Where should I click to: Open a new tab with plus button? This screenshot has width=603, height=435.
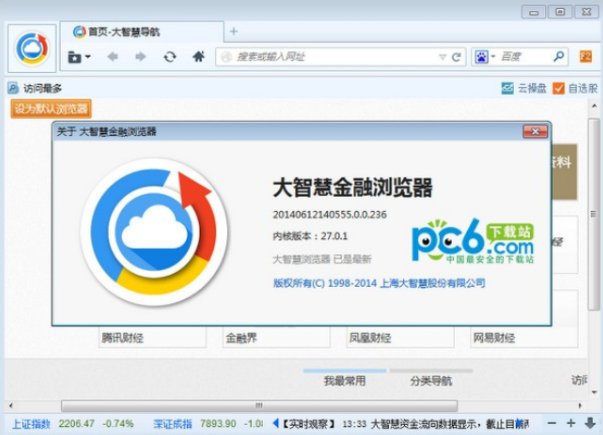tap(234, 31)
